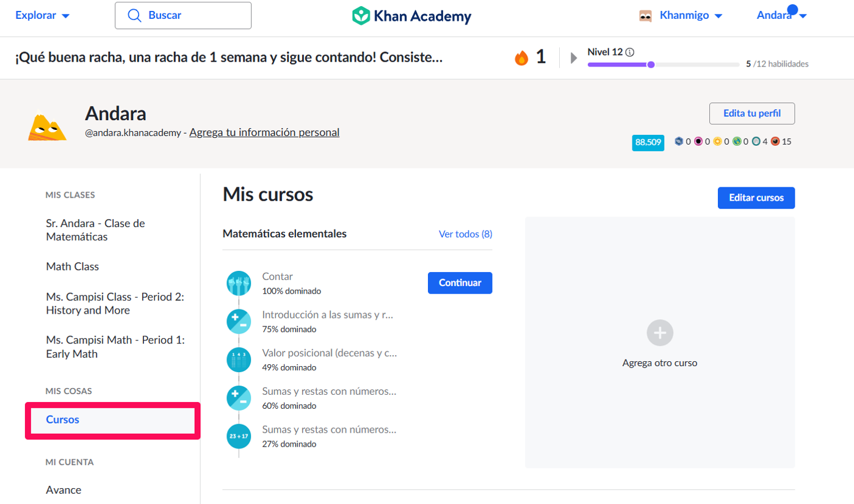Click the Nivel 12 info icon
The width and height of the screenshot is (854, 504).
click(630, 52)
